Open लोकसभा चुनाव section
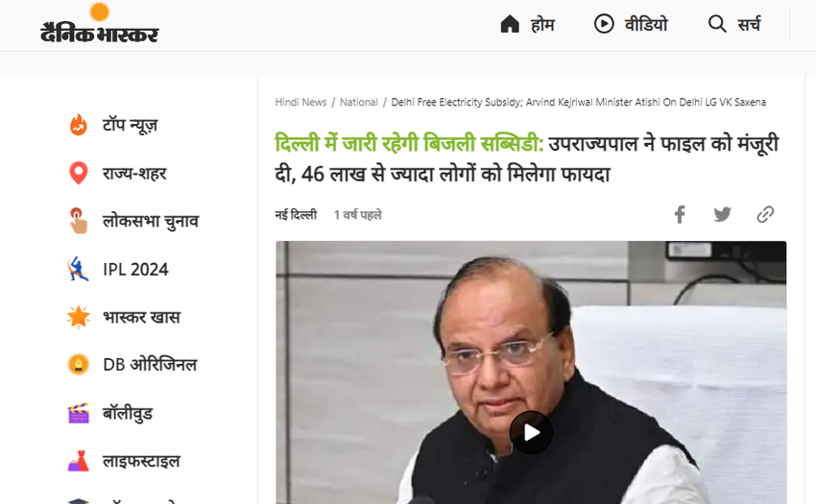 pyautogui.click(x=151, y=221)
